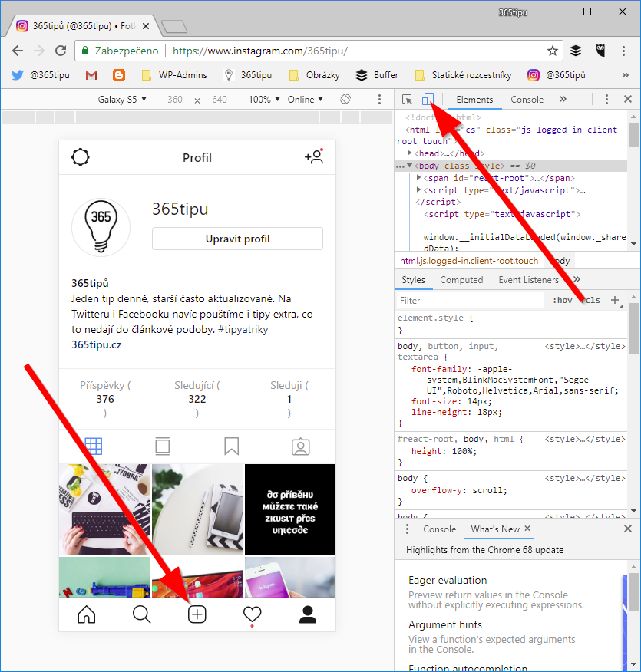Open discover people icon
Viewport: 641px width, 672px height.
(314, 156)
